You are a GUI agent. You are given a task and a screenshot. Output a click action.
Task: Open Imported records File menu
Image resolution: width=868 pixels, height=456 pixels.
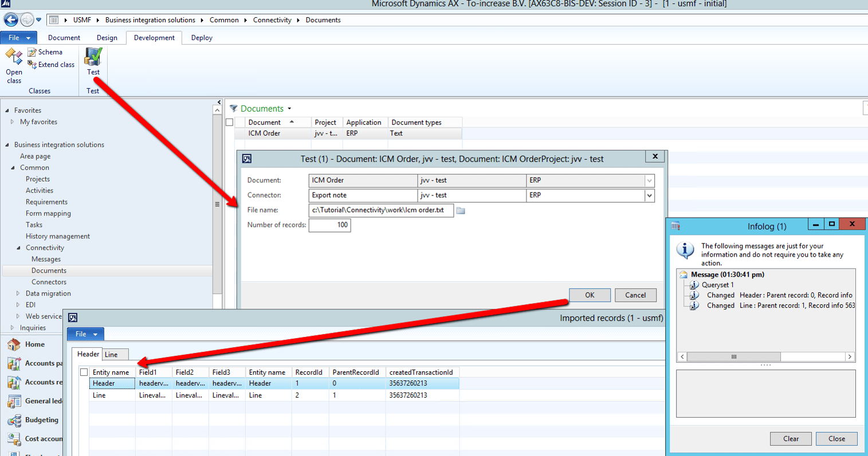pos(85,334)
